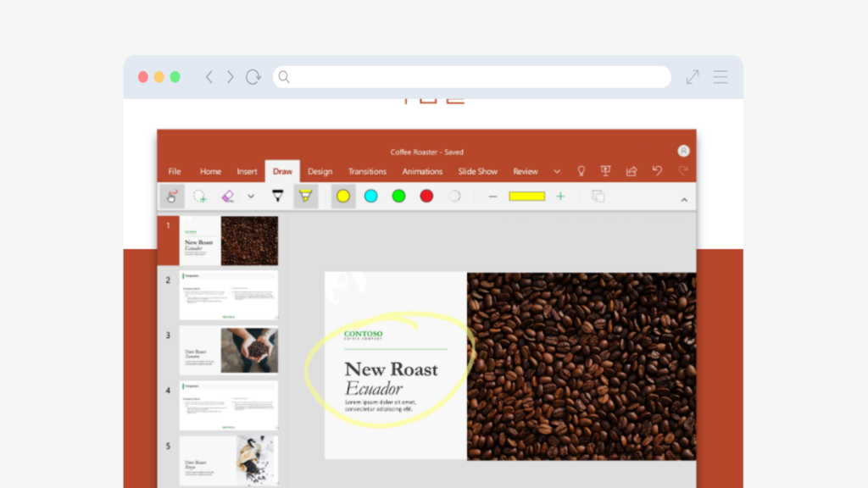Click the Ink to Shape icon

pos(598,197)
